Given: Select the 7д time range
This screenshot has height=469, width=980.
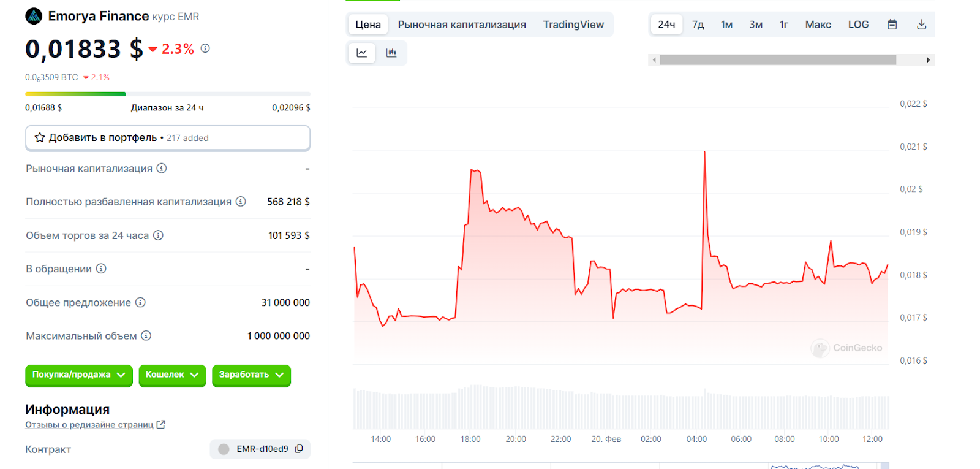Looking at the screenshot, I should 698,25.
